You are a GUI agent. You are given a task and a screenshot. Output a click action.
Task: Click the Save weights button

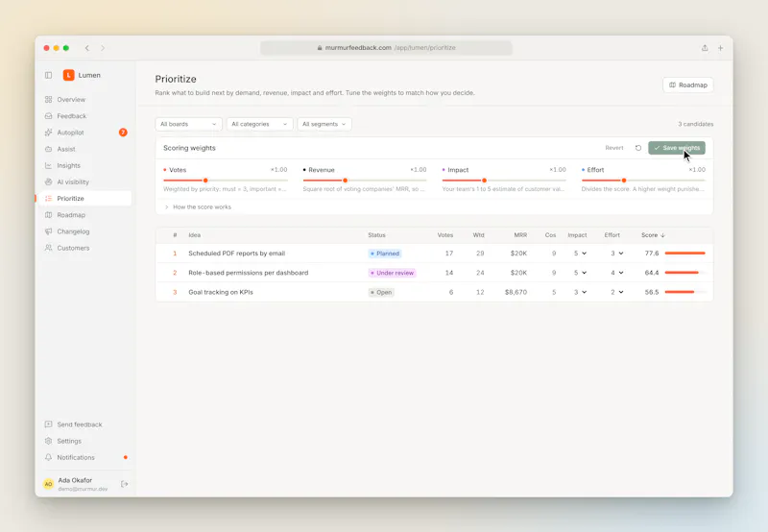(x=677, y=148)
